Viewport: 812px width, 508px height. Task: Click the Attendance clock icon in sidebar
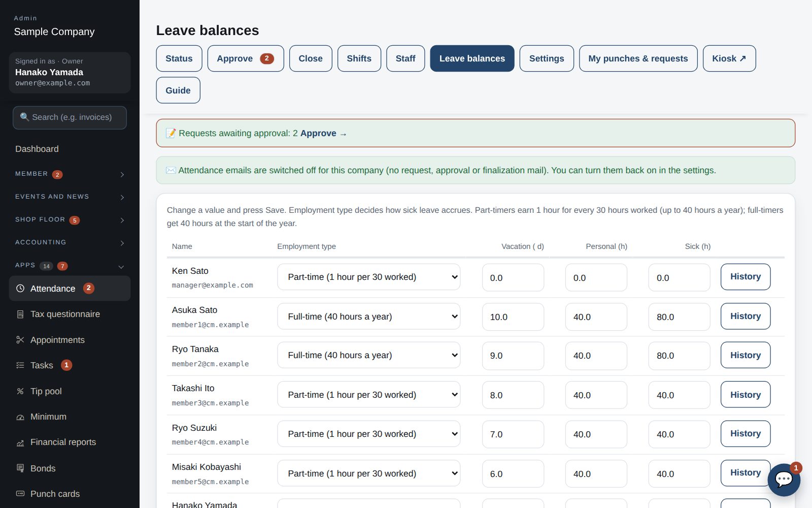click(x=20, y=289)
